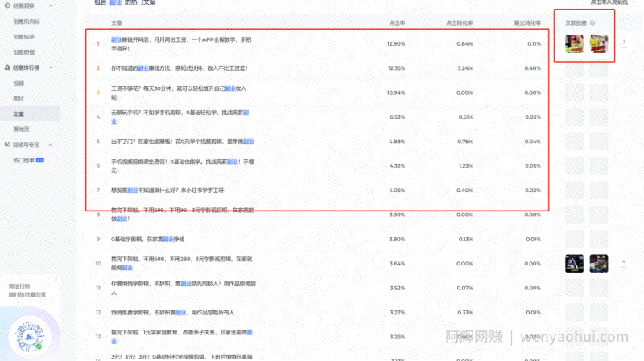Screen dimensions: 644x361
Task: Click the rank number 1 in the list
Action: point(98,43)
